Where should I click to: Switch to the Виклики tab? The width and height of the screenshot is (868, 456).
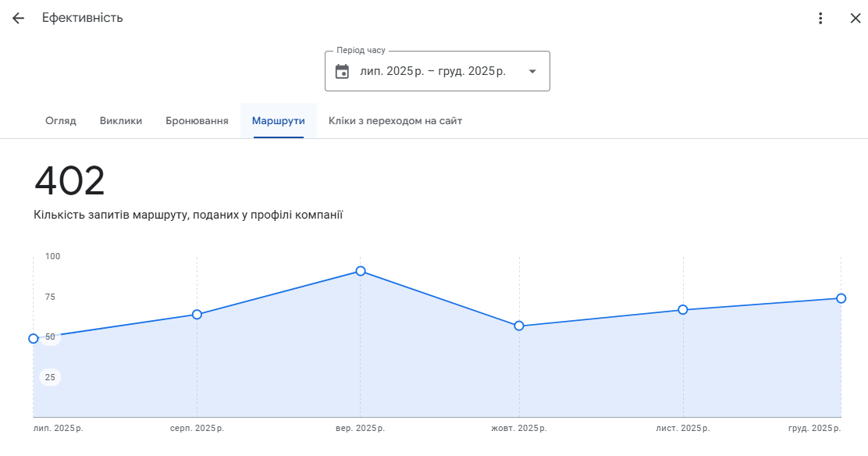[x=121, y=121]
